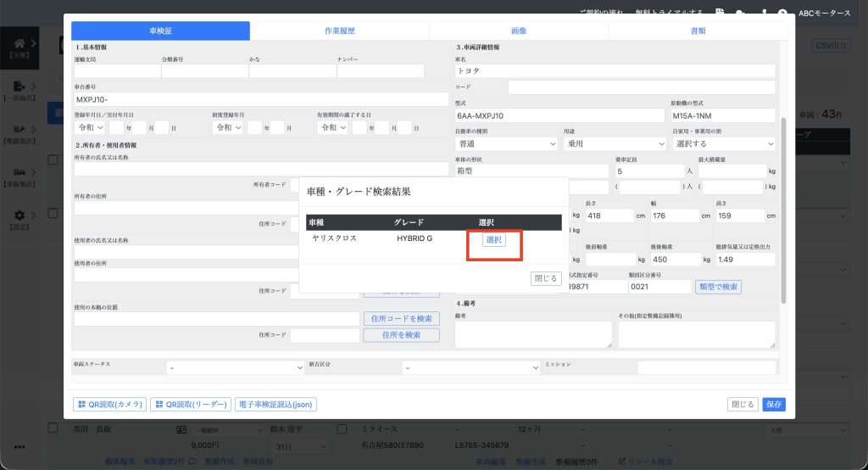Viewport: 868px width, 470px height.
Task: Open the 一括抽出 sidebar icon
Action: coord(19,88)
